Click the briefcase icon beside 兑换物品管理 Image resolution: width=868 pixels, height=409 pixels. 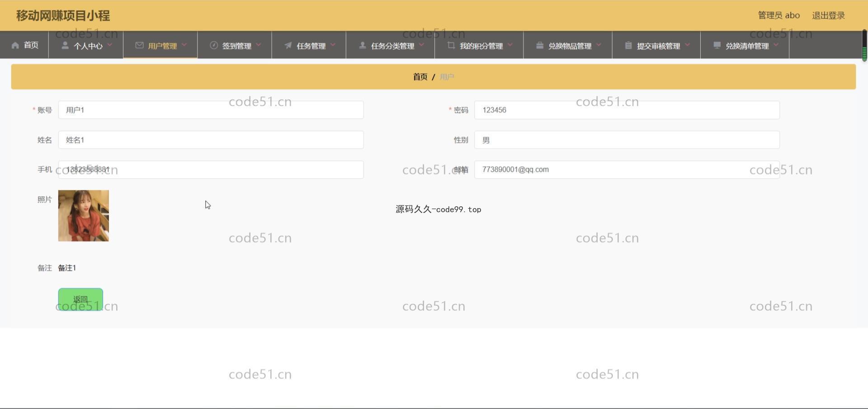coord(540,45)
